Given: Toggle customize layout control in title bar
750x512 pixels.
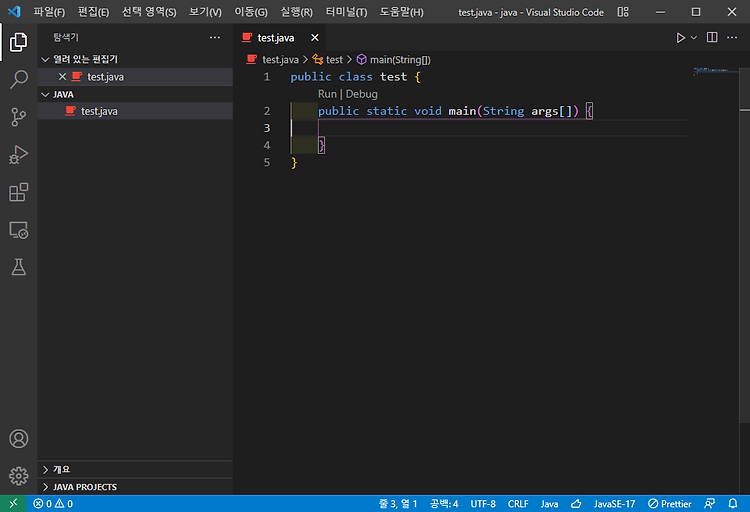Looking at the screenshot, I should (623, 12).
